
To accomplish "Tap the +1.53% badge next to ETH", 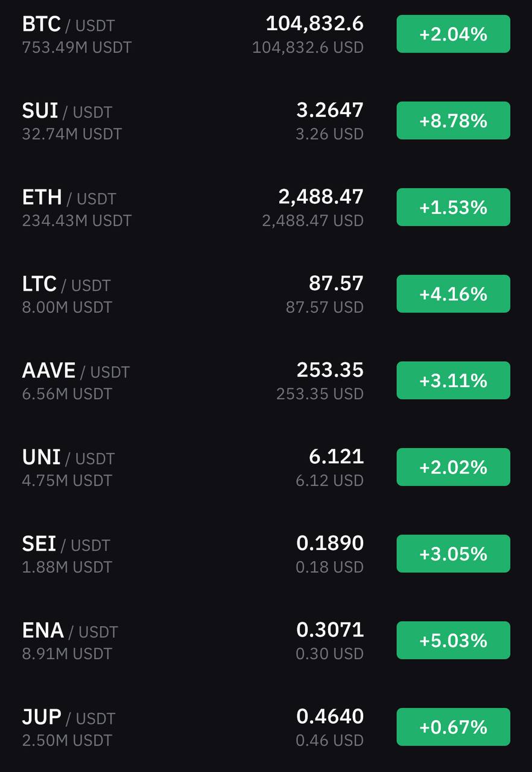I will (453, 207).
